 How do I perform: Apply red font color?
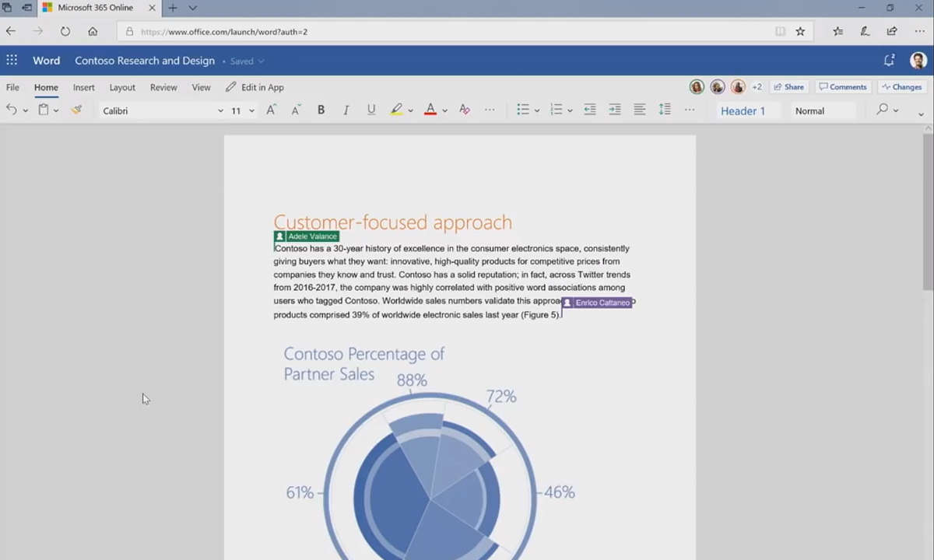click(430, 110)
